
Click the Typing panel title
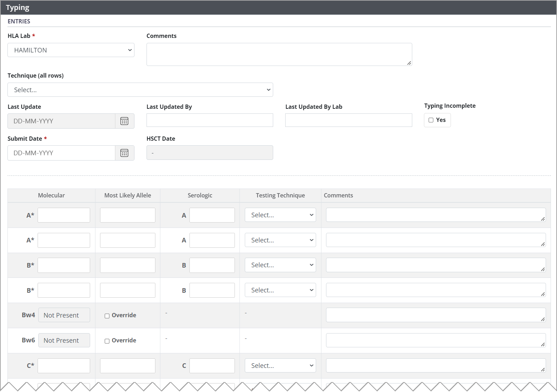point(18,7)
